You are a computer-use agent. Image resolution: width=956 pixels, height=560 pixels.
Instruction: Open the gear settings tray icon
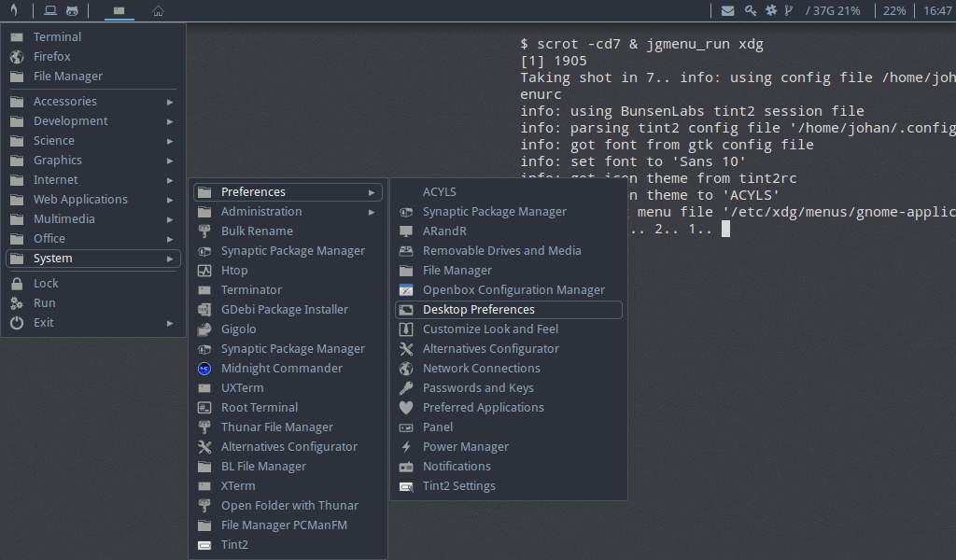coord(771,10)
